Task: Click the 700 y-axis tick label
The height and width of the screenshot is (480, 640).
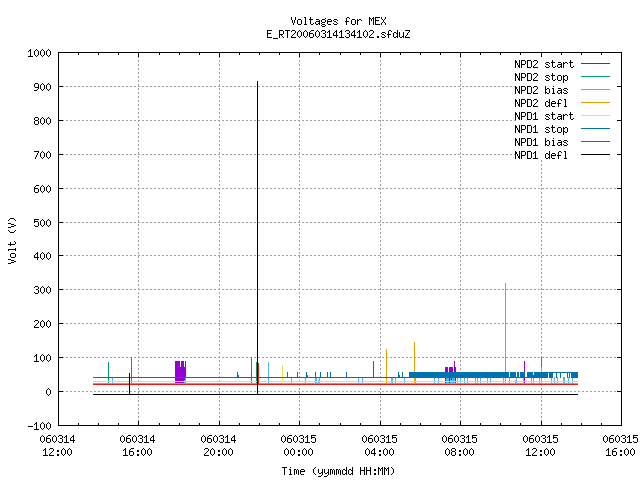Action: (x=42, y=155)
